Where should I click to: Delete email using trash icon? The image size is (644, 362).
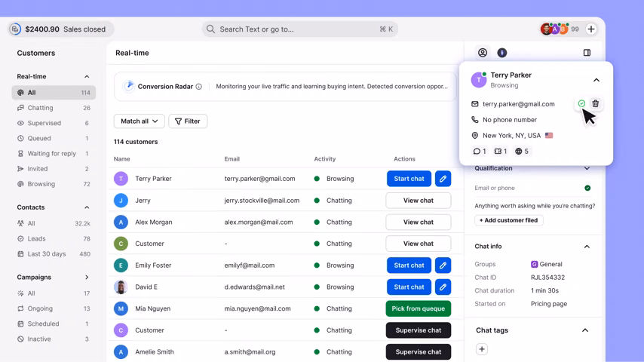click(596, 103)
